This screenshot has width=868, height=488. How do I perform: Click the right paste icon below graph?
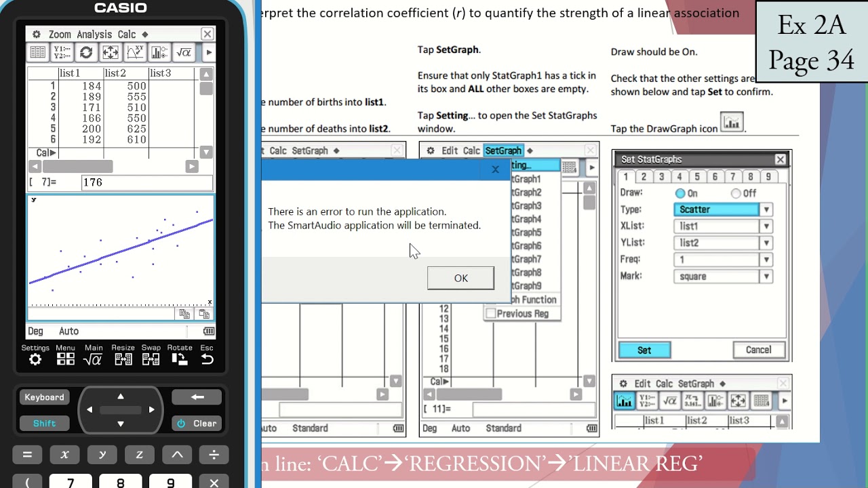(x=203, y=314)
